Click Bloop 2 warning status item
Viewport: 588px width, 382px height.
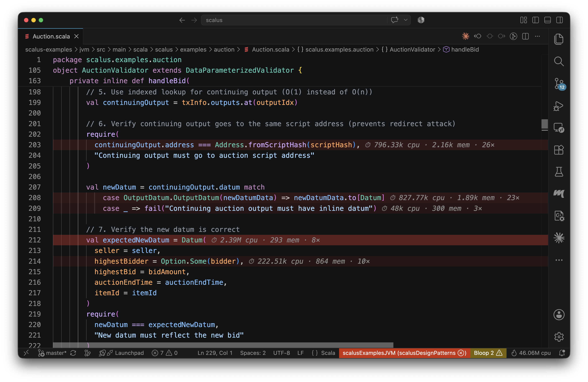[x=488, y=353]
